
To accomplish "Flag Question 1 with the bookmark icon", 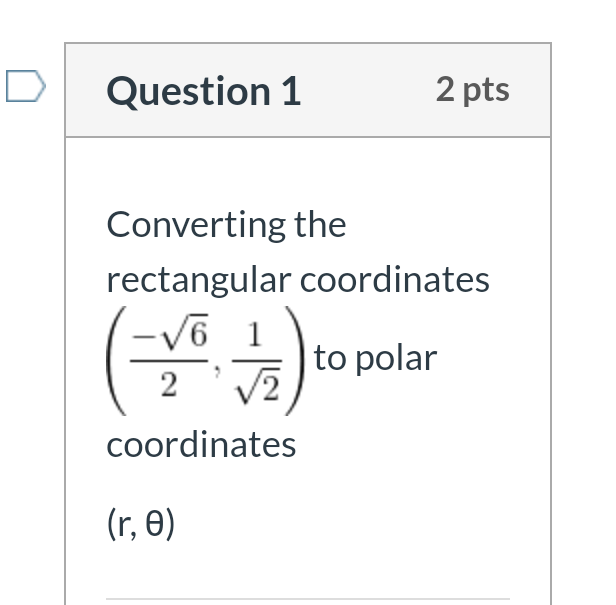I will coord(26,86).
